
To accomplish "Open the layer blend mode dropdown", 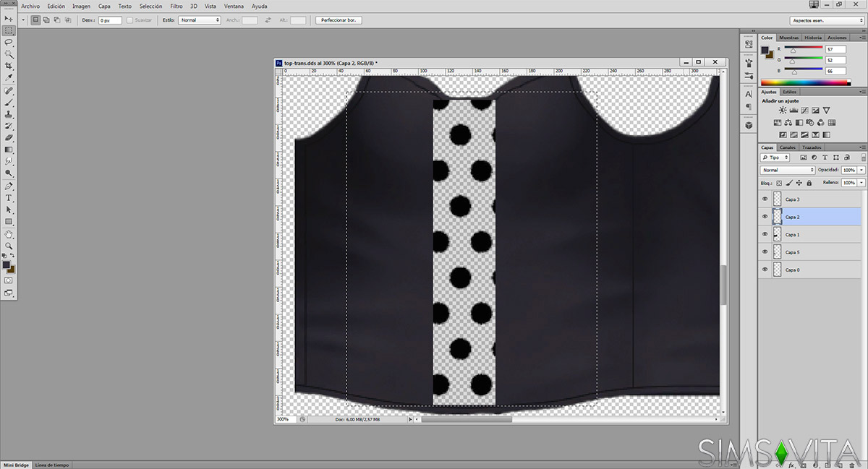I will 787,170.
